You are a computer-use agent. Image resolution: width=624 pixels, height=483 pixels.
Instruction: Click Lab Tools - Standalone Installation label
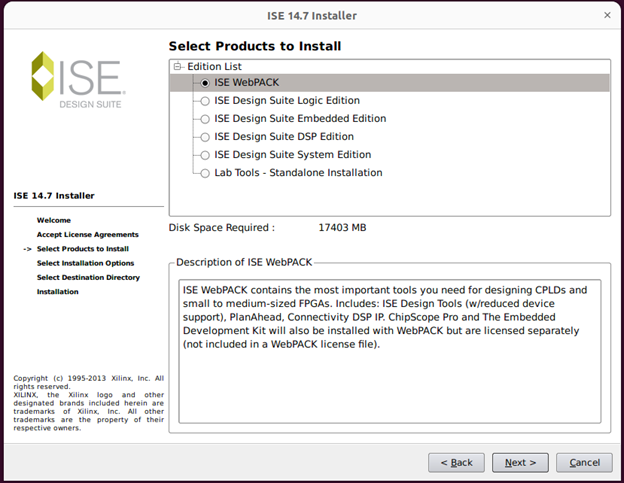[298, 173]
